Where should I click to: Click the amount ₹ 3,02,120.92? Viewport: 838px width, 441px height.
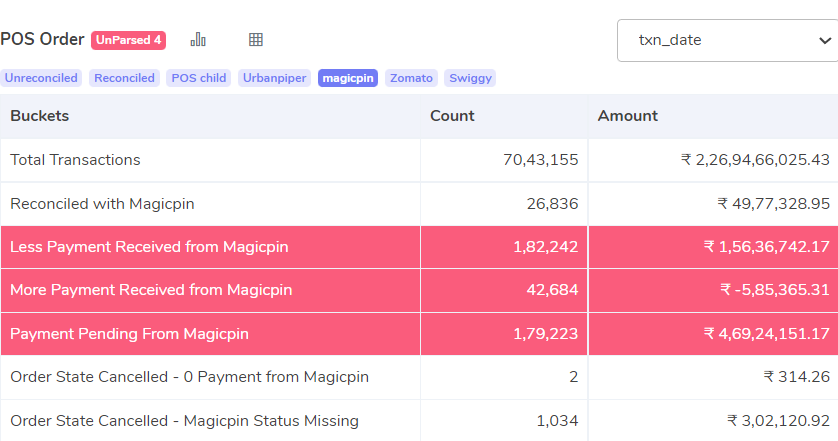(778, 421)
